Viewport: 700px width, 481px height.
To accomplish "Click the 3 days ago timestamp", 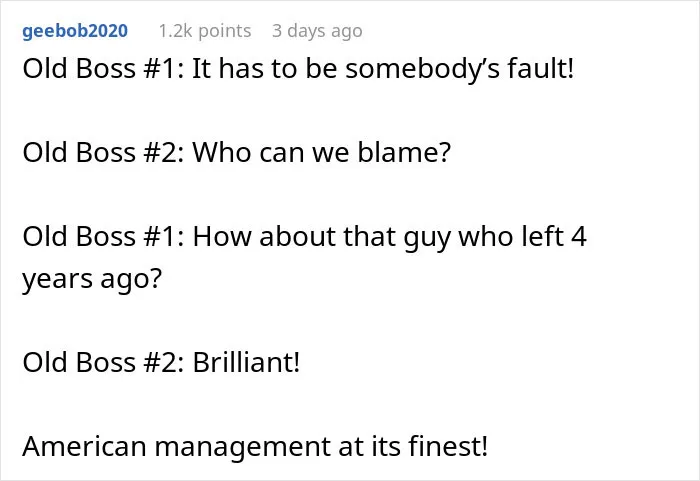I will tap(317, 31).
